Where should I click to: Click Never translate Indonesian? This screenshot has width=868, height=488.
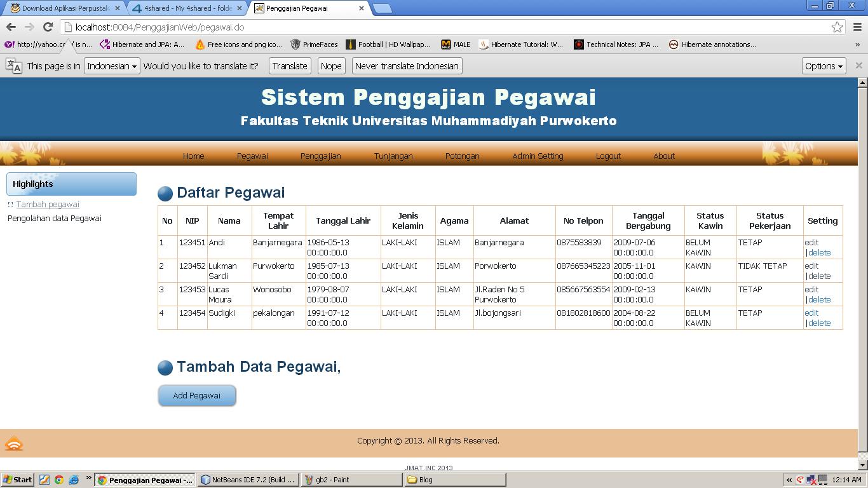(406, 65)
